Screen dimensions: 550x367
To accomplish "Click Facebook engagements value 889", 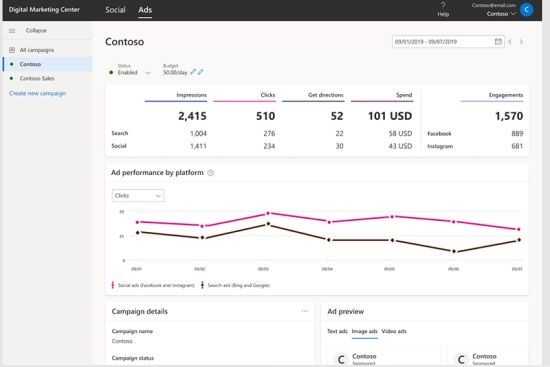I will 517,134.
